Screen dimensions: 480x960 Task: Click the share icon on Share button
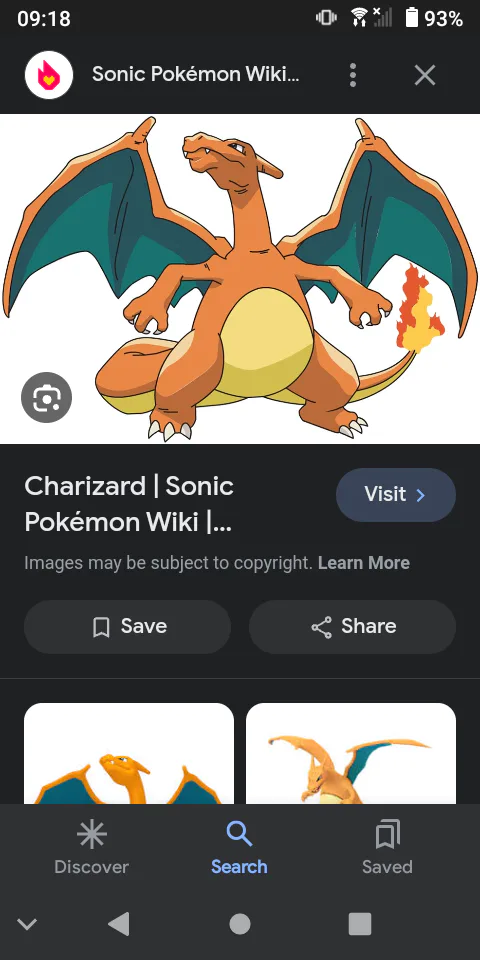(x=321, y=627)
